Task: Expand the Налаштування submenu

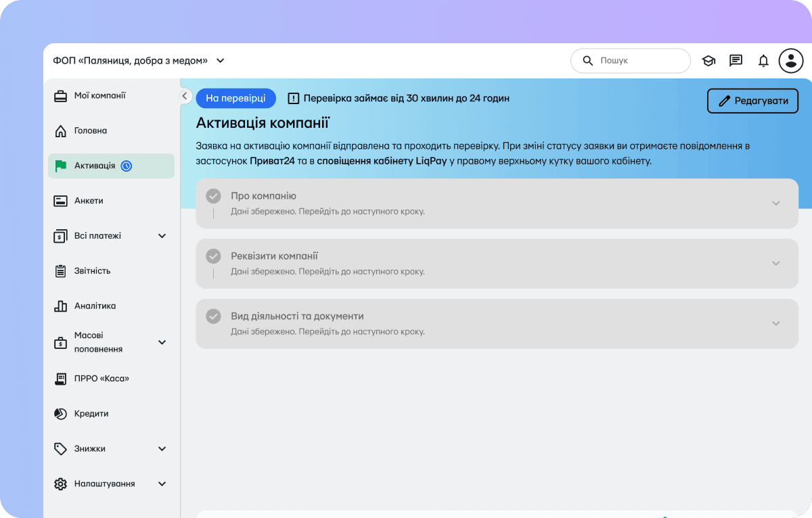Action: click(x=162, y=484)
